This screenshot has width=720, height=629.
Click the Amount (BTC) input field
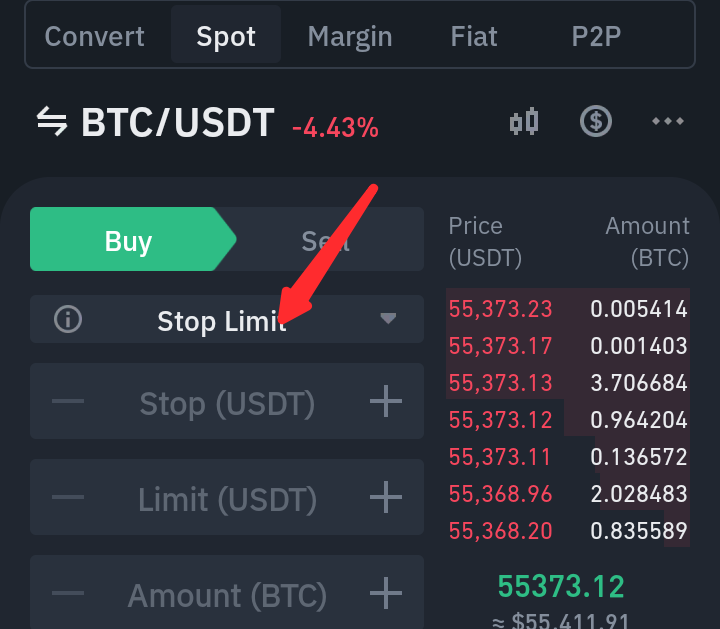(227, 593)
